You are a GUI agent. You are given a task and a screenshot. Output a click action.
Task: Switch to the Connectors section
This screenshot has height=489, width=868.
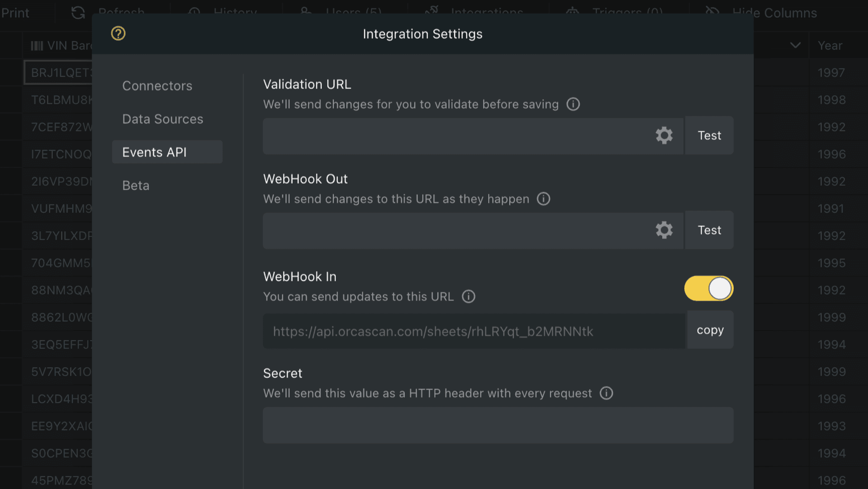tap(157, 86)
